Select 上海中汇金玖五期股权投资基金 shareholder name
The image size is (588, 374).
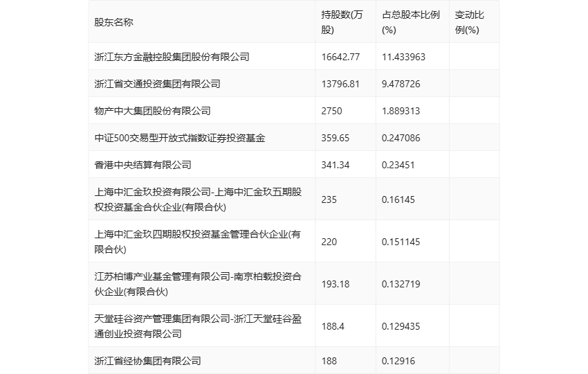[198, 199]
